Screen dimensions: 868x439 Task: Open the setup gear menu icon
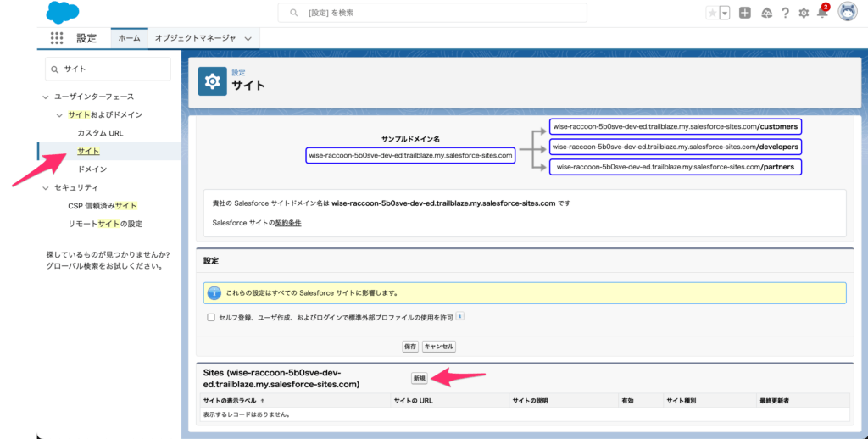coord(804,13)
